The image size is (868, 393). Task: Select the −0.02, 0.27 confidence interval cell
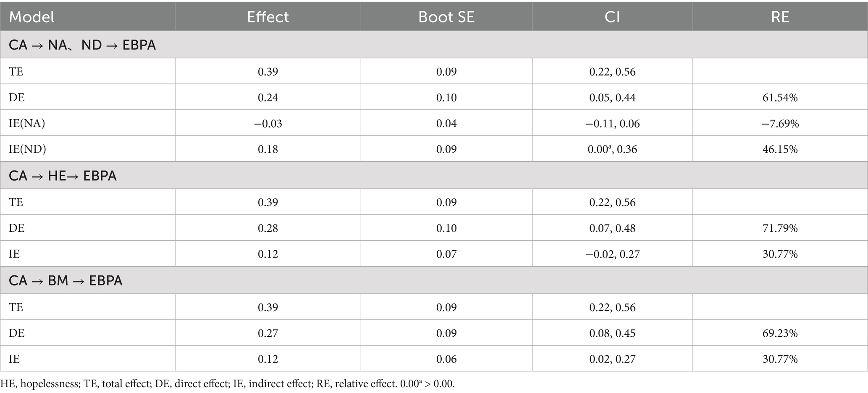click(x=612, y=254)
